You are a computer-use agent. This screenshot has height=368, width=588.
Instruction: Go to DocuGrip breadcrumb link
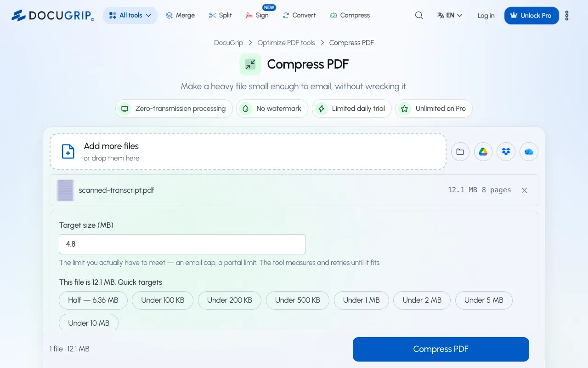228,43
